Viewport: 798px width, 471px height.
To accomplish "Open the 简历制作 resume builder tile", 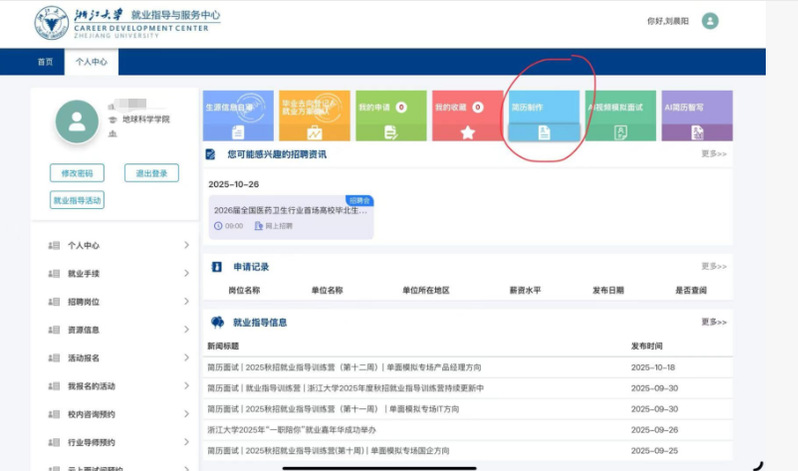I will (543, 116).
